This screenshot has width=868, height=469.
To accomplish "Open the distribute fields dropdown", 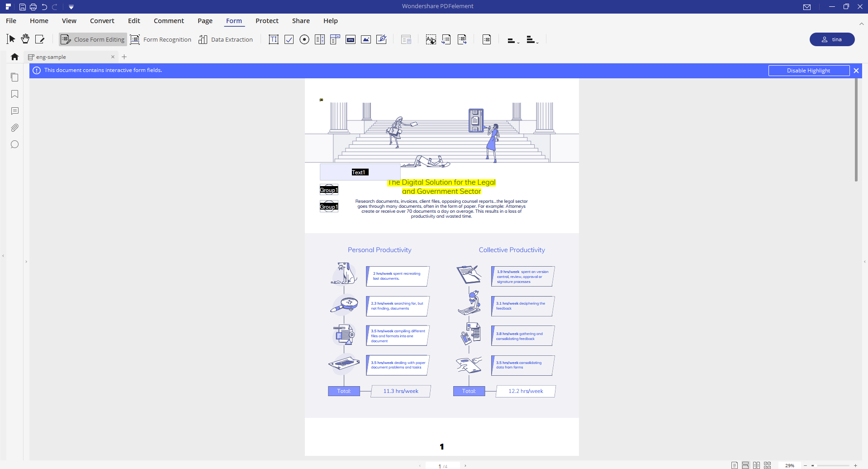I will pos(532,40).
